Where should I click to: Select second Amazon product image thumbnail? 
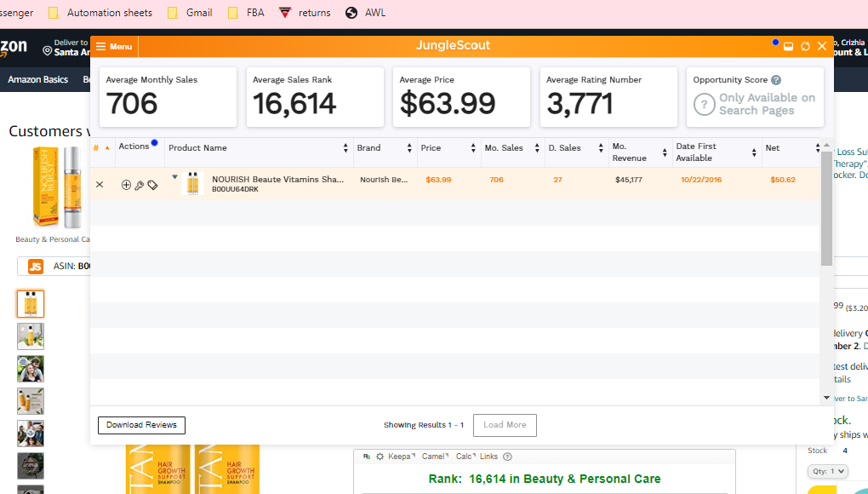31,336
